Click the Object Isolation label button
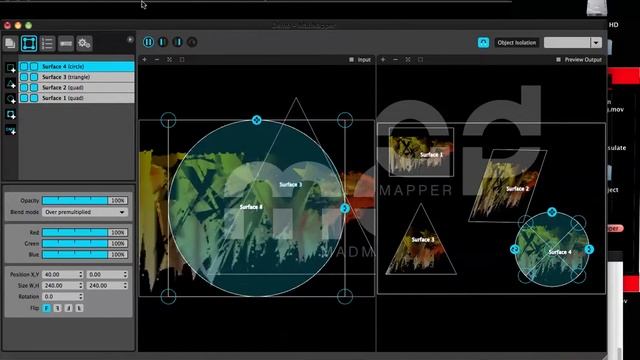Screen dimensions: 640x360 (516, 42)
